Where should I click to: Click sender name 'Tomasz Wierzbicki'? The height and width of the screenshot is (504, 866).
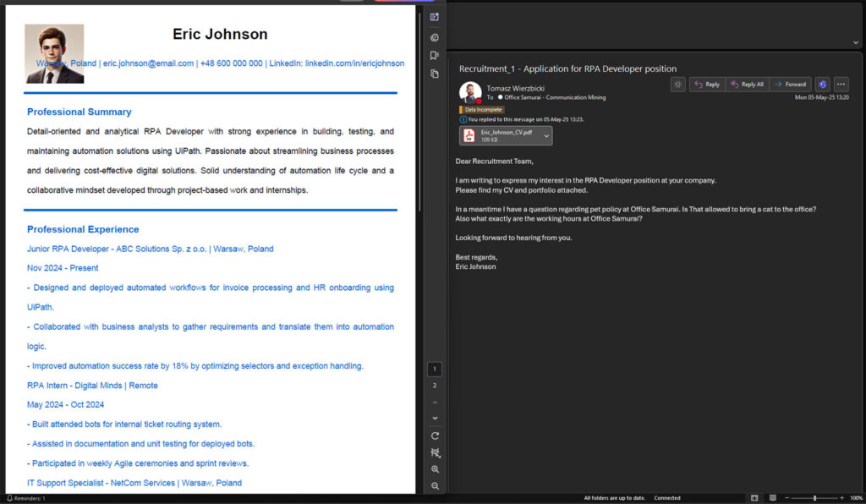pyautogui.click(x=515, y=88)
